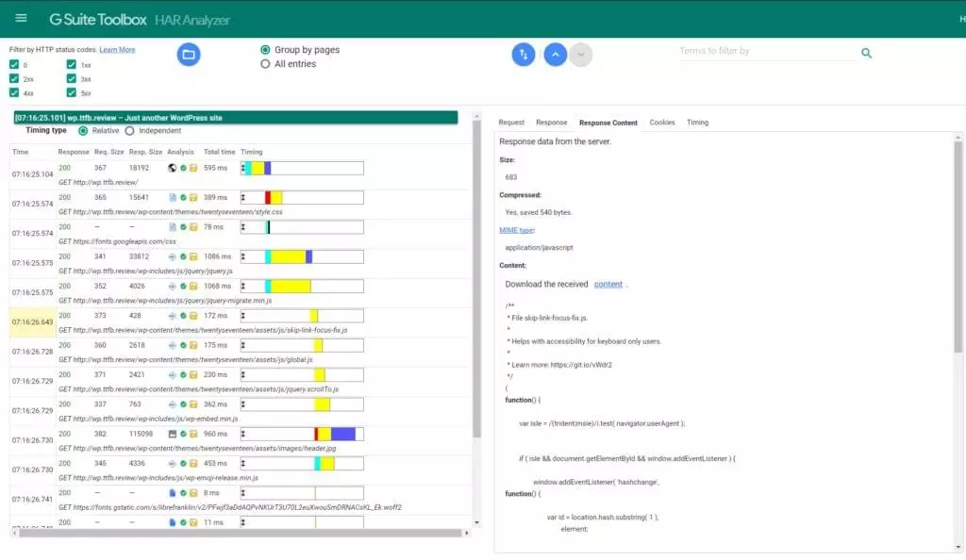Image resolution: width=966 pixels, height=560 pixels.
Task: Click GET wp.ttfb.review/ request URL
Action: [x=98, y=182]
